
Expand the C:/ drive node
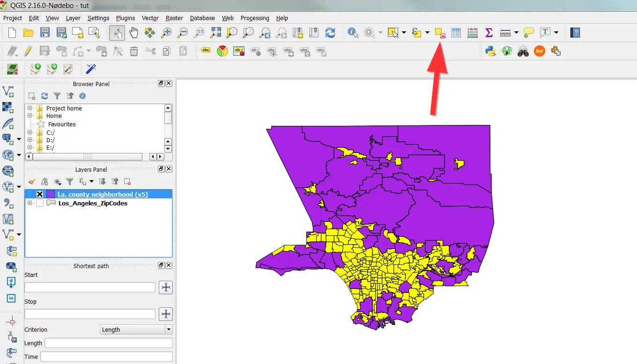[30, 132]
